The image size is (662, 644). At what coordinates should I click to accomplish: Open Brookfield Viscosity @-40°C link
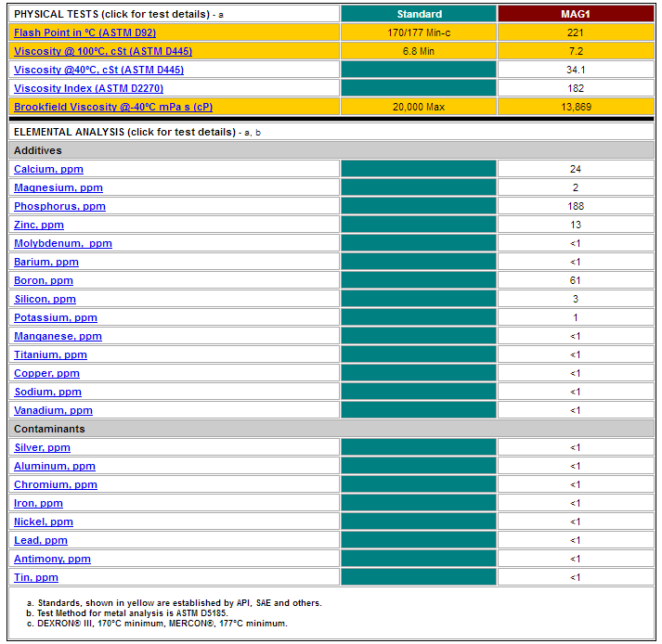pos(113,107)
